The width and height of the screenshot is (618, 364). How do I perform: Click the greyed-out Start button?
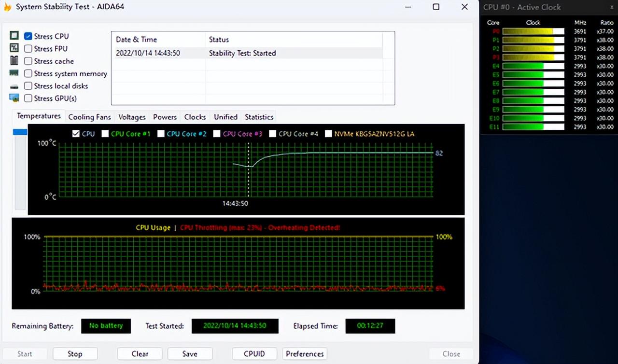[x=25, y=354]
